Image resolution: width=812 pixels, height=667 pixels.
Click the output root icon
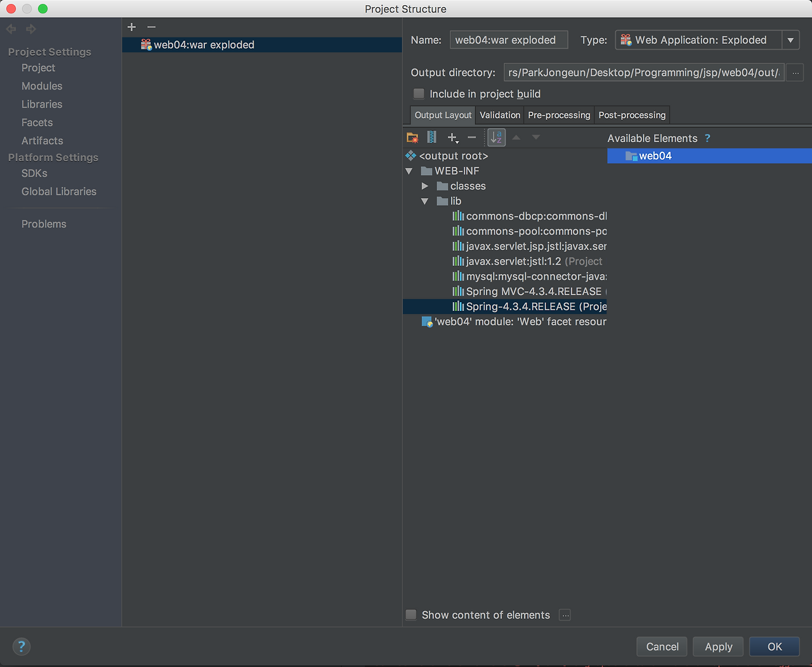click(411, 156)
